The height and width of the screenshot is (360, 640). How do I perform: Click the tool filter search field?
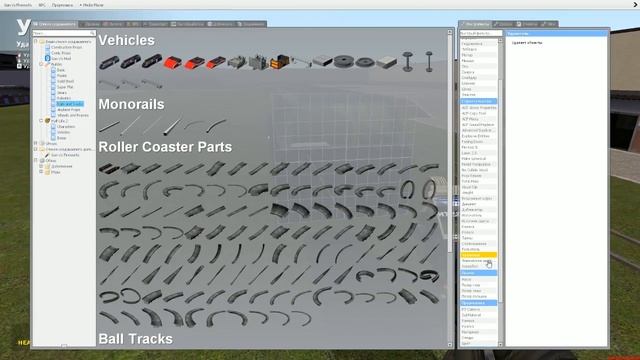click(x=481, y=33)
